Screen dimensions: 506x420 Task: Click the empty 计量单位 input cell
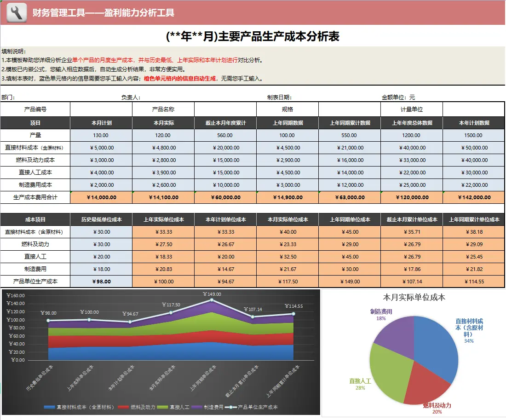click(473, 109)
